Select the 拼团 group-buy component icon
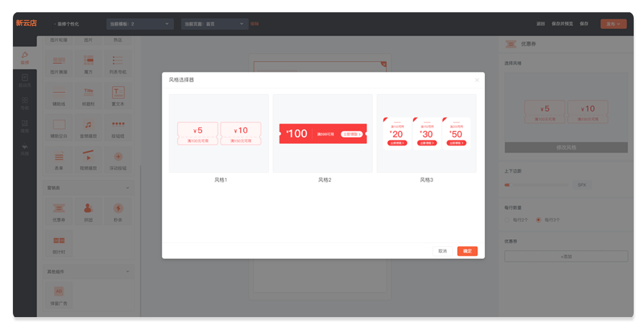Image resolution: width=644 pixels, height=330 pixels. (89, 209)
